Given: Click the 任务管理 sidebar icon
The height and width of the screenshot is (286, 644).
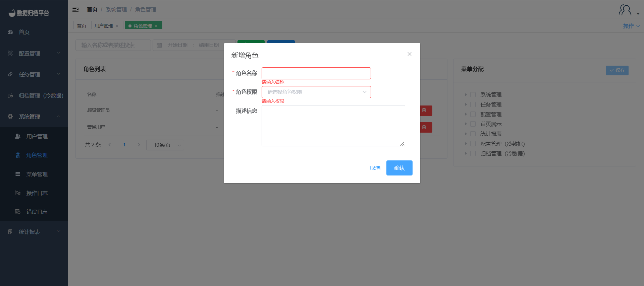Looking at the screenshot, I should [10, 74].
